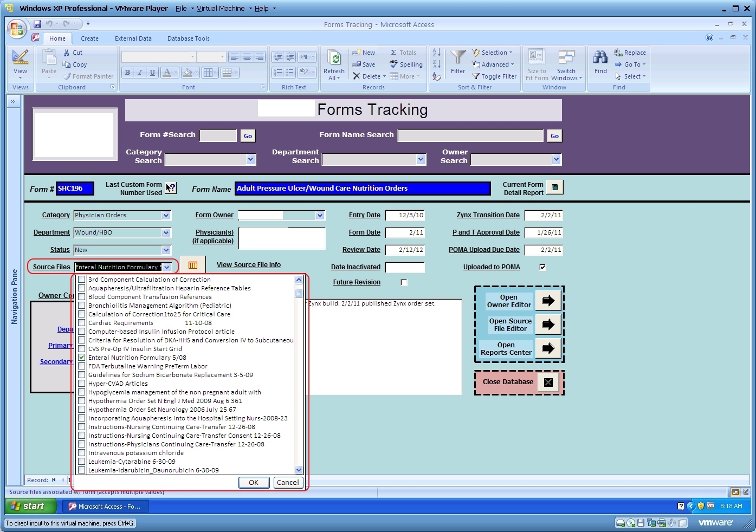
Task: Click Go next to Form Name Search
Action: pyautogui.click(x=554, y=136)
